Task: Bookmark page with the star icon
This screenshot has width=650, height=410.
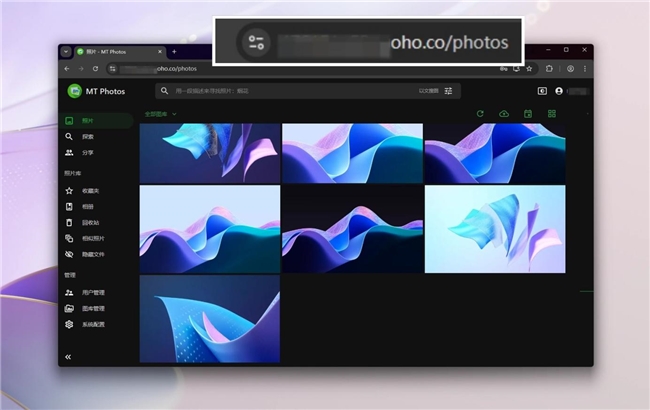Action: point(529,69)
